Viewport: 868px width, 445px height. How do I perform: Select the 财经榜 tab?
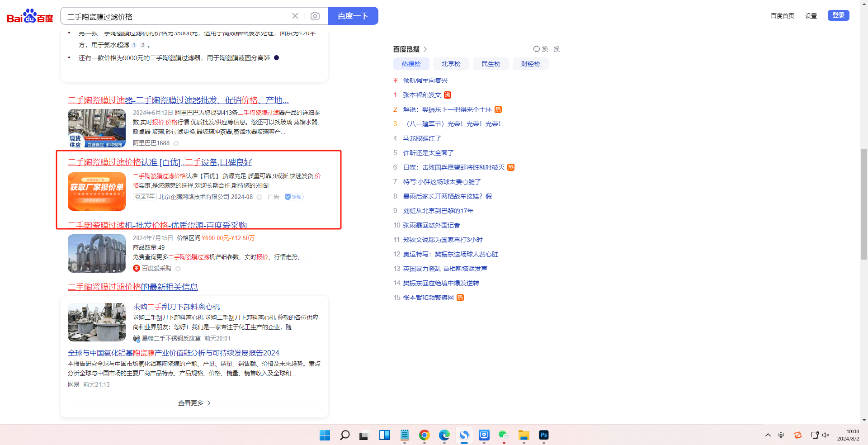click(x=530, y=64)
